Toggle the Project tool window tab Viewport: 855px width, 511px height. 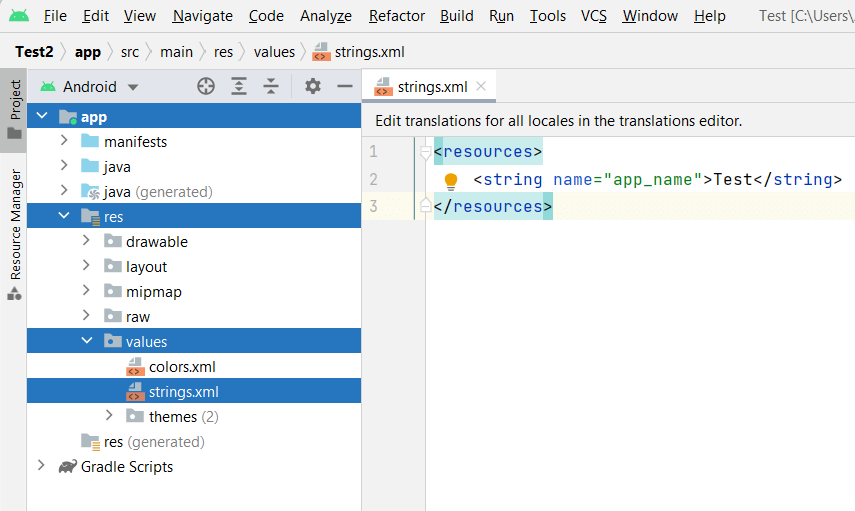(x=14, y=110)
